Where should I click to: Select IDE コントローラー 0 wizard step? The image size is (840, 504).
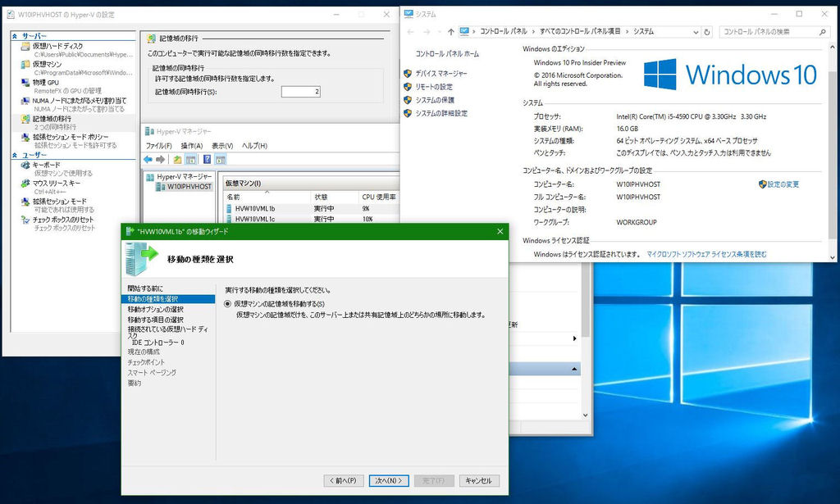(158, 343)
